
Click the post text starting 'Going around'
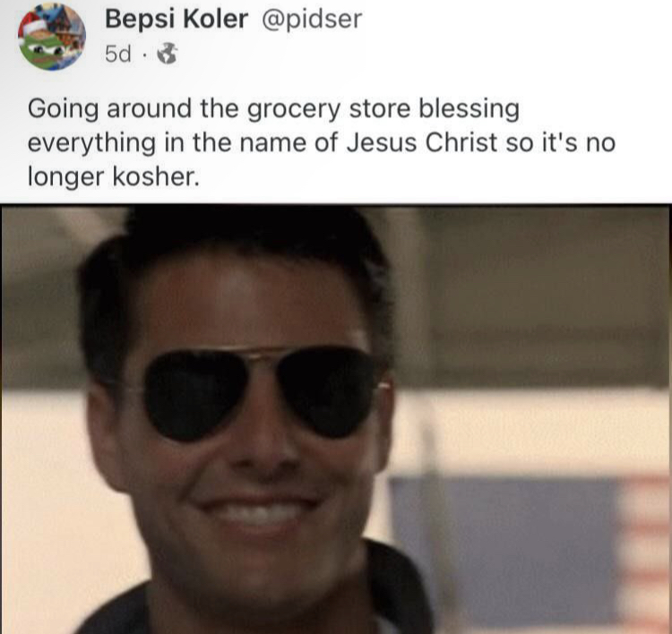pos(322,142)
